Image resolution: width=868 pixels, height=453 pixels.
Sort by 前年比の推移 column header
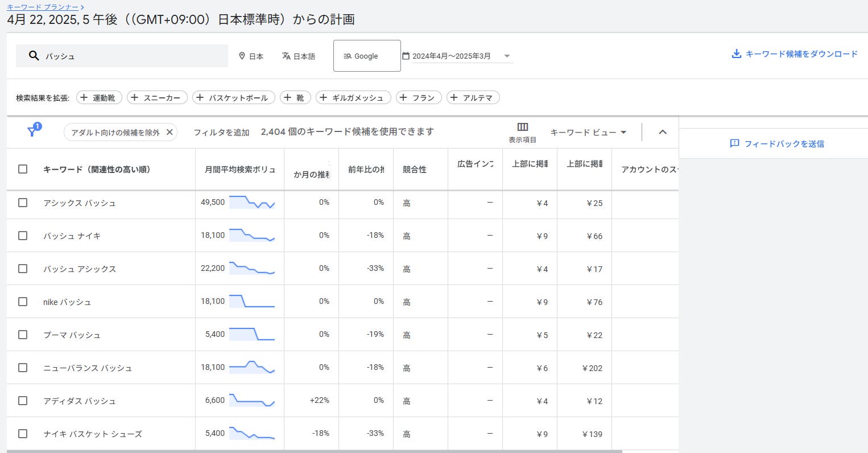(366, 169)
